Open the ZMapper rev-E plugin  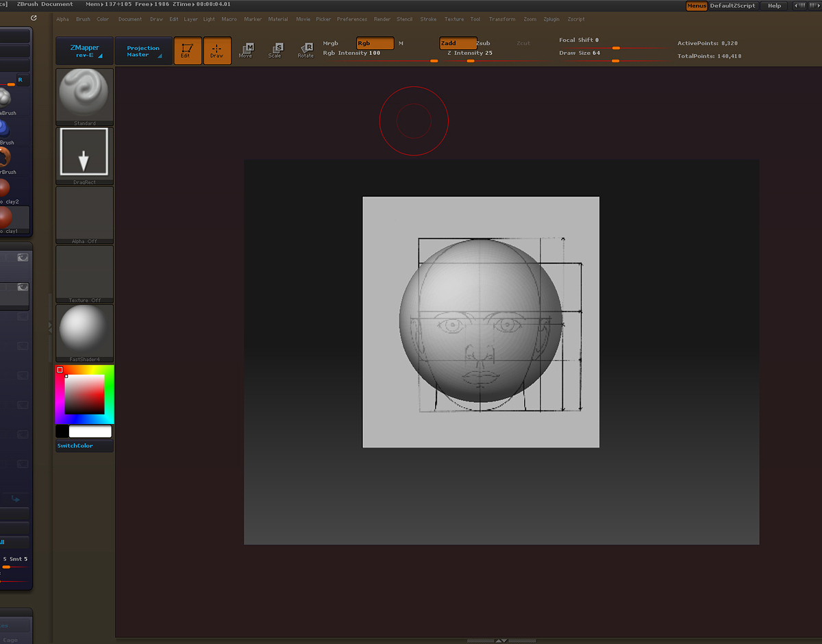coord(85,51)
